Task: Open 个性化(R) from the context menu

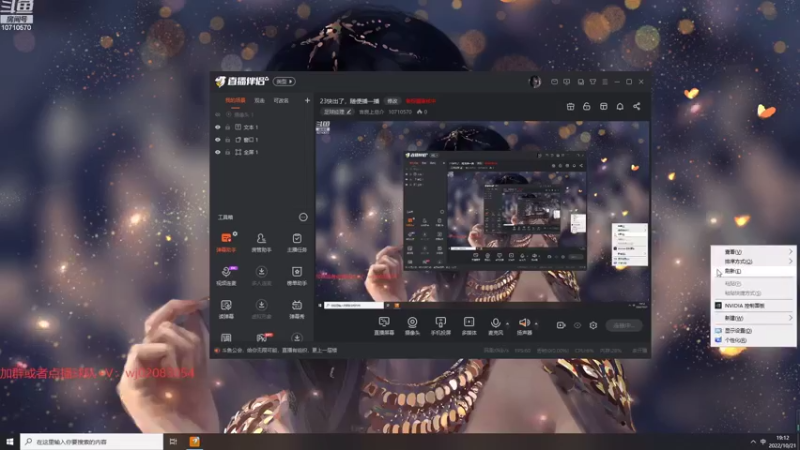Action: [x=753, y=340]
